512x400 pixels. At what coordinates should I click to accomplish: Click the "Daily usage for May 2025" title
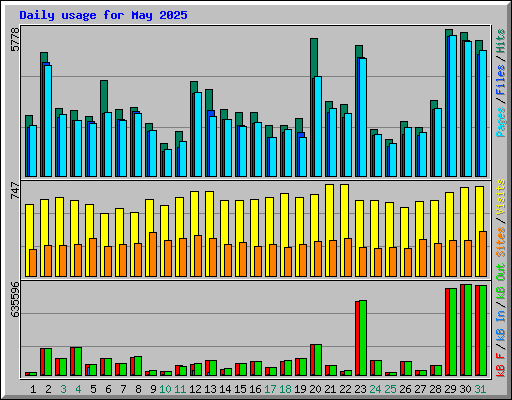click(103, 15)
